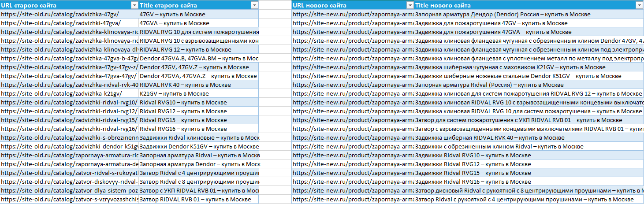
Task: Select the 'URL старого сайта' header cell
Action: (69, 5)
